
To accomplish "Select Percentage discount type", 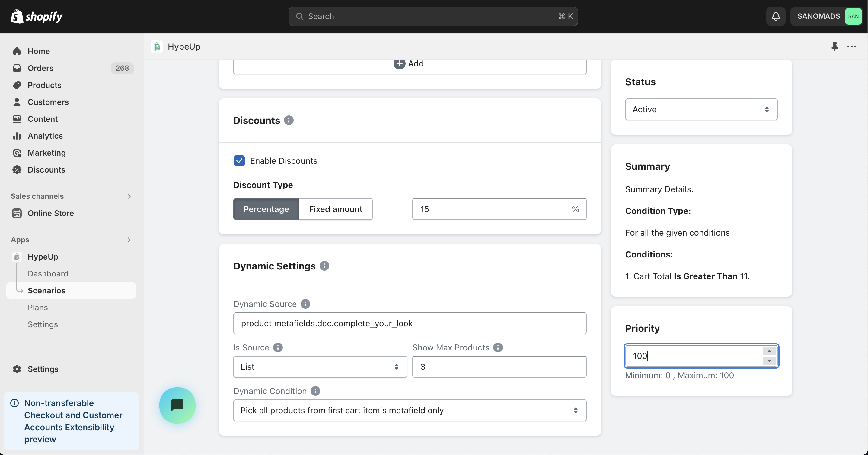I will pos(266,209).
